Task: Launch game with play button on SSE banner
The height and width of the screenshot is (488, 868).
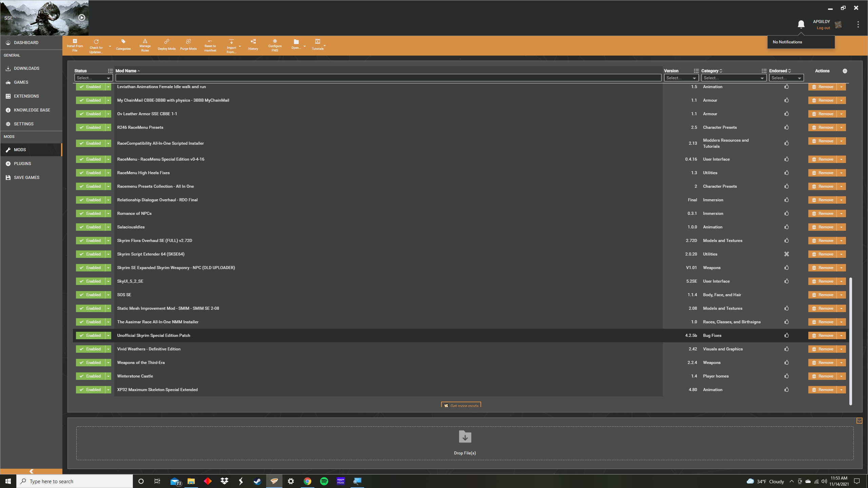Action: click(82, 18)
